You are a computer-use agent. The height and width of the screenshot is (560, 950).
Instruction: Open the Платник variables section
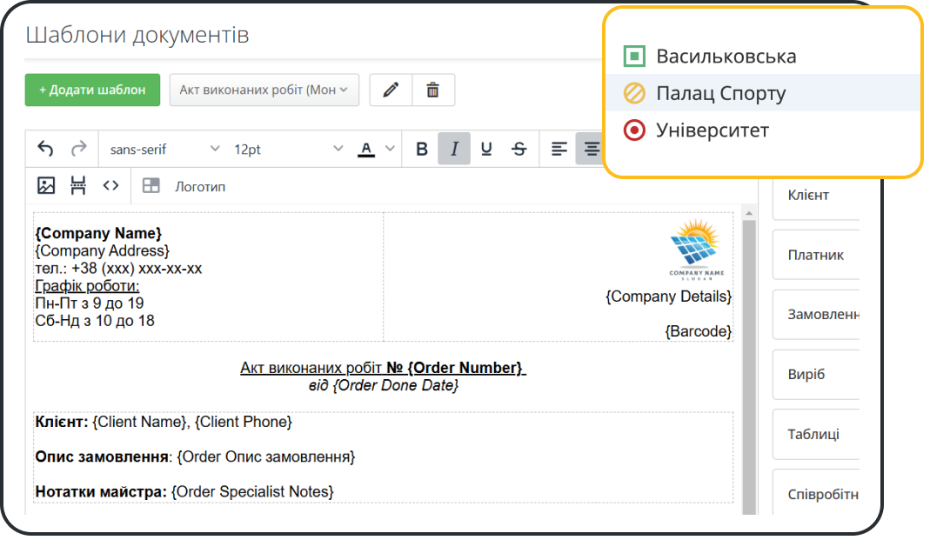click(814, 255)
